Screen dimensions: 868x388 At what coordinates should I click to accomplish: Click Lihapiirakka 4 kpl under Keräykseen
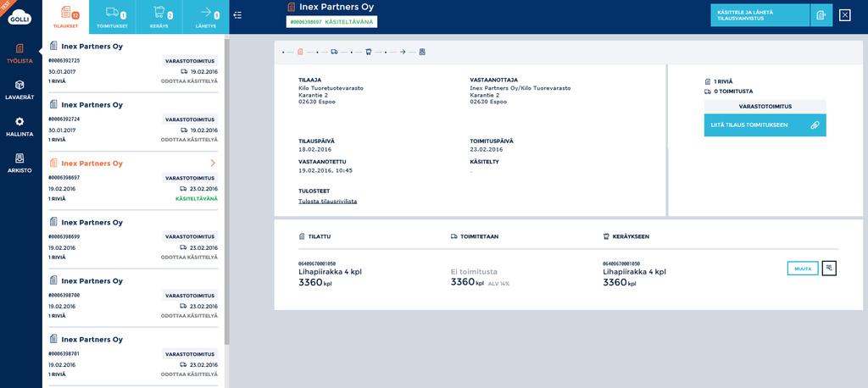tap(634, 272)
